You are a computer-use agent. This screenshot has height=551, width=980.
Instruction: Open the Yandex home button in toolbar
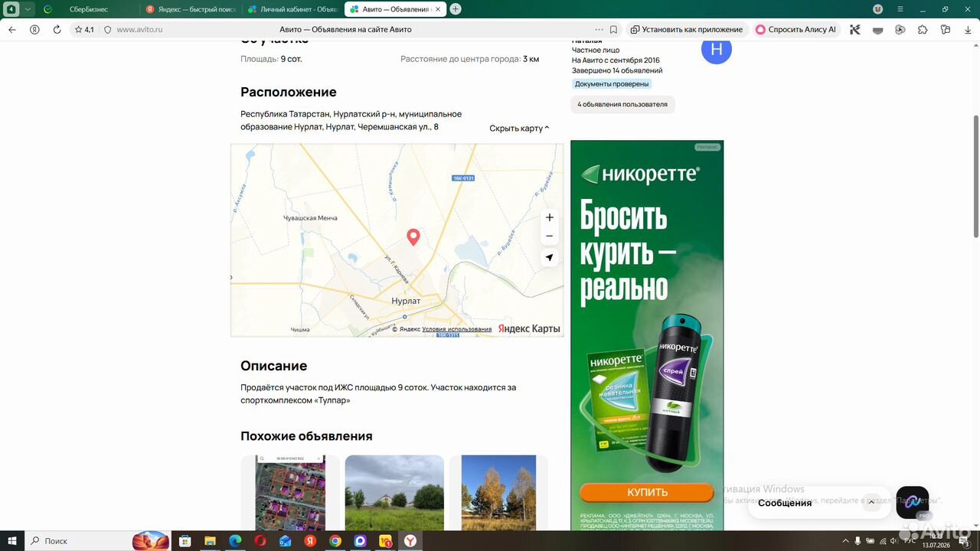34,29
